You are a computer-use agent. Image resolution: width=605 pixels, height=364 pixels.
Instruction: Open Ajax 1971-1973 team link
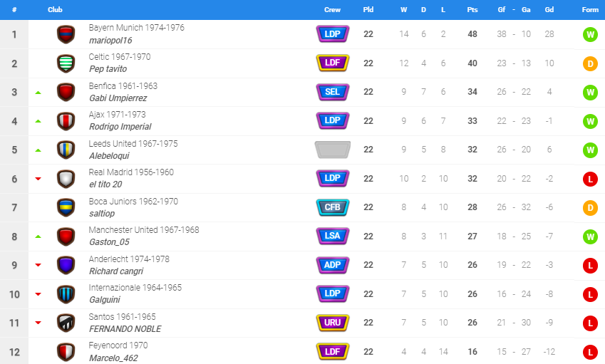pyautogui.click(x=117, y=115)
